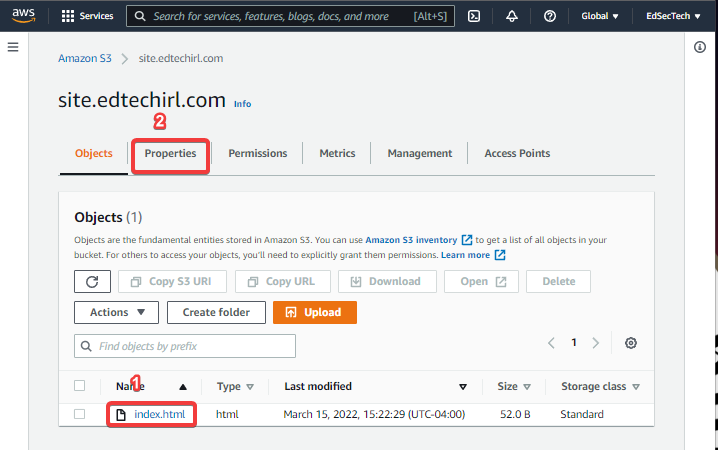Click the March 15, 2022 modified date

coord(374,414)
